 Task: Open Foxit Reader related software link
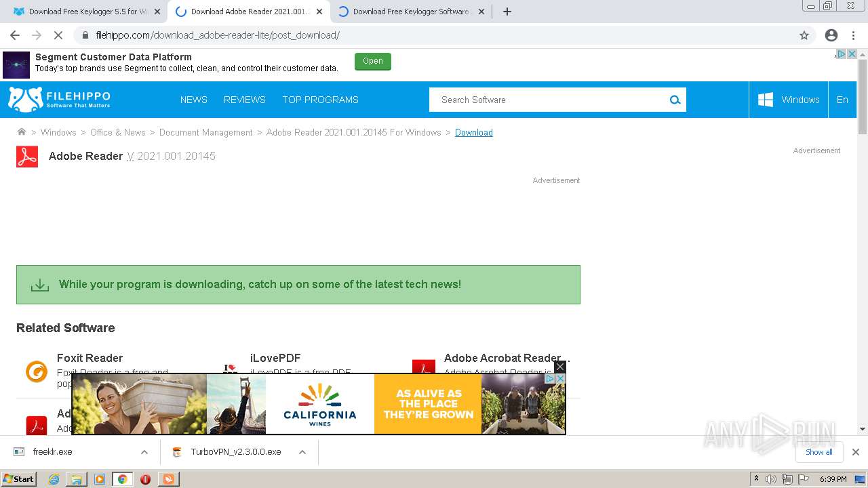tap(90, 358)
